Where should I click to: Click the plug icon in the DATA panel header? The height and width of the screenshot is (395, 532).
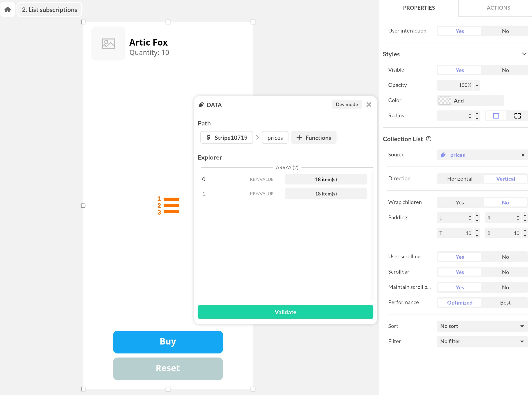click(201, 105)
